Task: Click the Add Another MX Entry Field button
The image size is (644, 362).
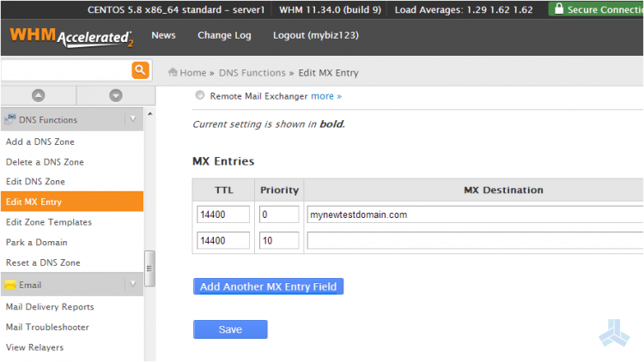Action: [x=268, y=287]
